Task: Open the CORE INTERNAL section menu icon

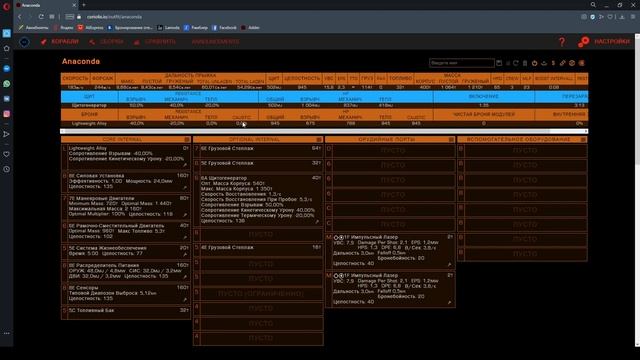Action: tap(187, 140)
